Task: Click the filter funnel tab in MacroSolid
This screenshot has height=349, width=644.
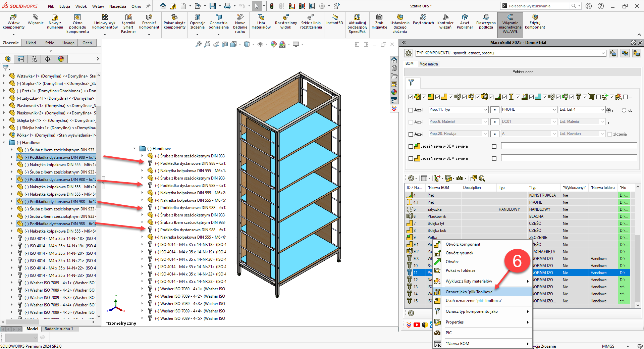Action: 412,82
